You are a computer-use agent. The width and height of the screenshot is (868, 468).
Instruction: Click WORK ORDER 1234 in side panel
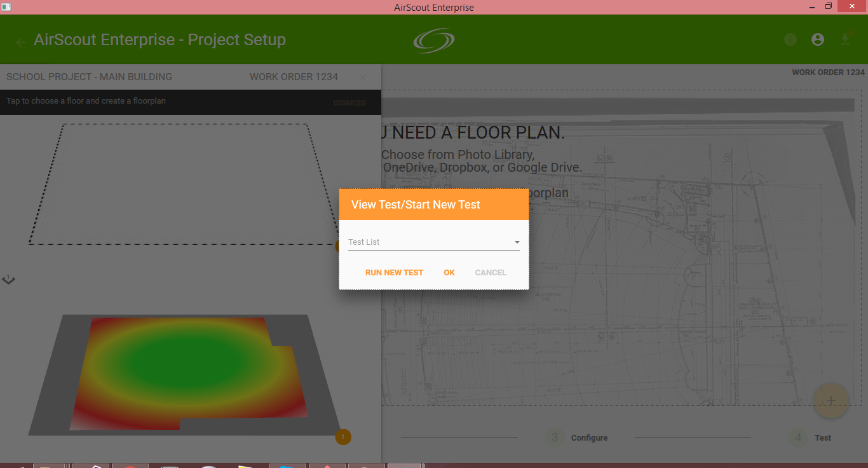(x=294, y=77)
